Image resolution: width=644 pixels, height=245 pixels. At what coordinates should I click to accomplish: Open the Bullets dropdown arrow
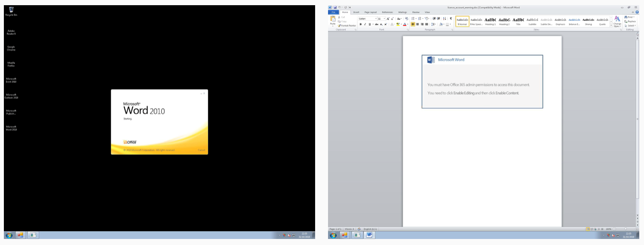[x=416, y=19]
